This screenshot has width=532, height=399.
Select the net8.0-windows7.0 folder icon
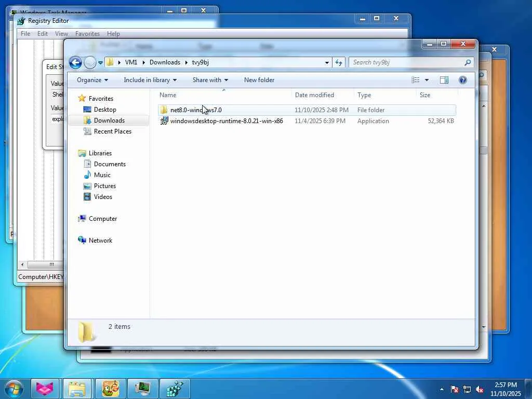click(x=164, y=110)
